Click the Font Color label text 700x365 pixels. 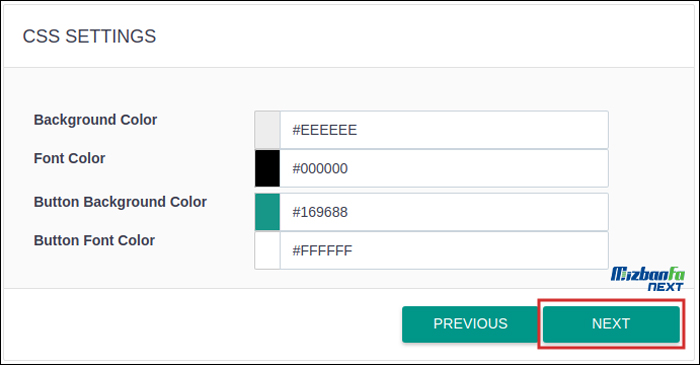(70, 158)
